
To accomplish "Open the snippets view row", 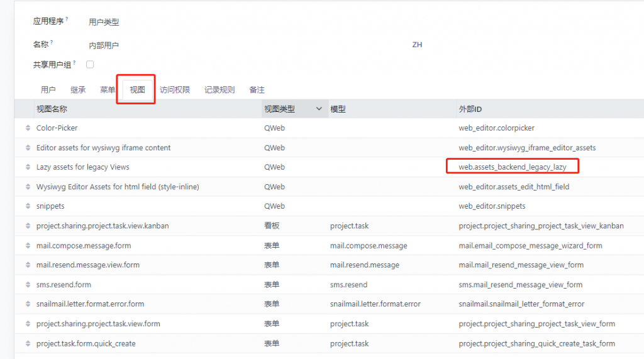I will [50, 206].
